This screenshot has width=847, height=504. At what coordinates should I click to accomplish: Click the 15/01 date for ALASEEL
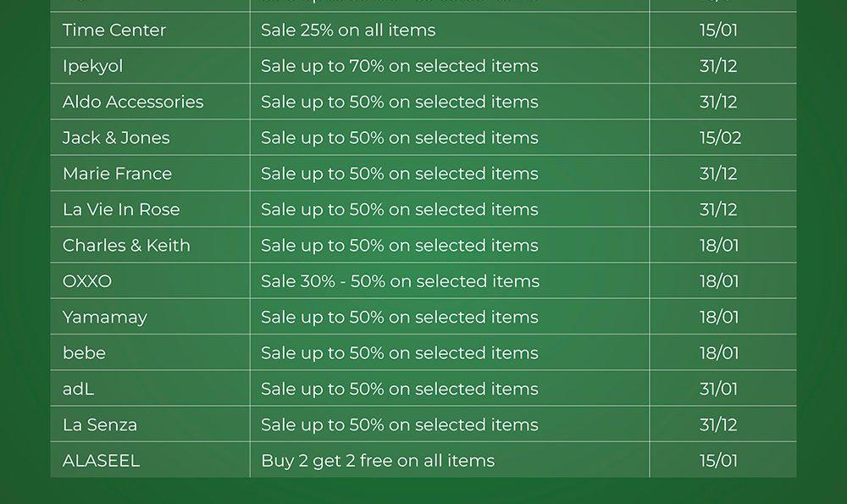point(718,461)
